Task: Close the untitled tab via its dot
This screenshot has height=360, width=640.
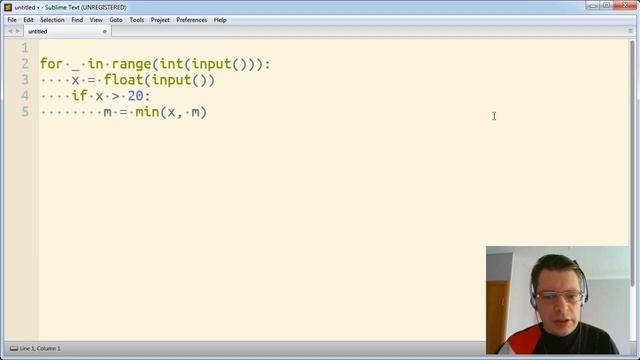Action: tap(104, 31)
